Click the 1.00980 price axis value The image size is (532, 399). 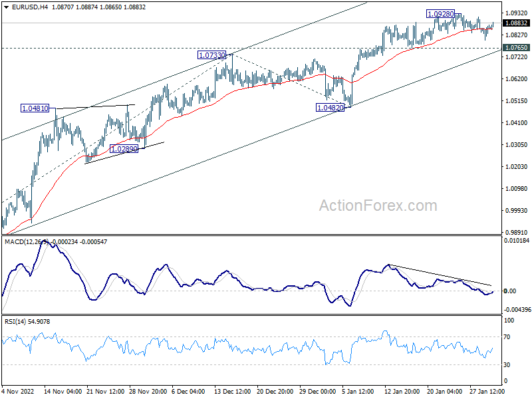point(517,189)
